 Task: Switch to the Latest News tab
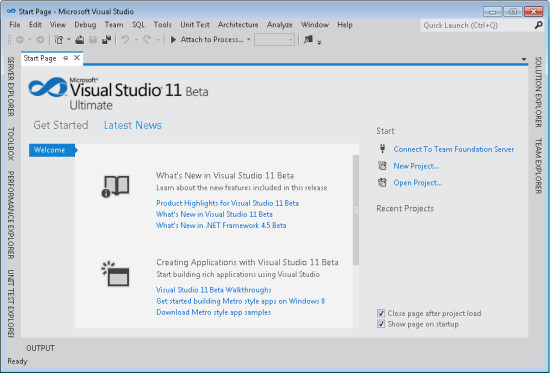pos(133,125)
